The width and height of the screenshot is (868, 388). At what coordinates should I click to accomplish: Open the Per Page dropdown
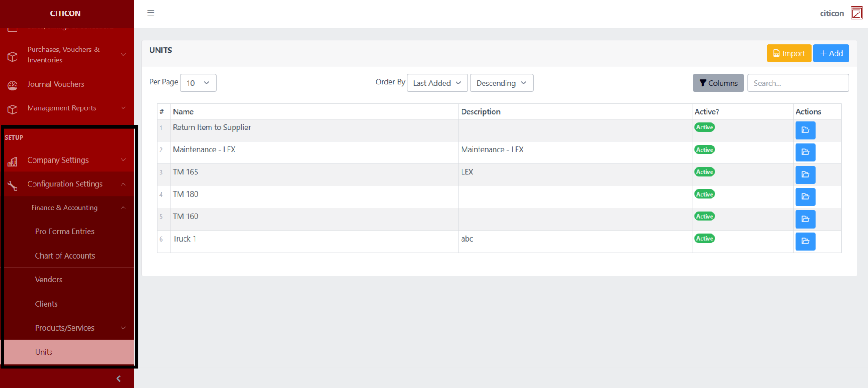pos(198,83)
